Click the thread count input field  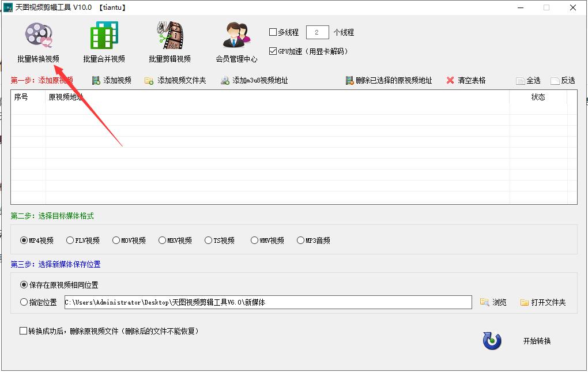click(317, 32)
